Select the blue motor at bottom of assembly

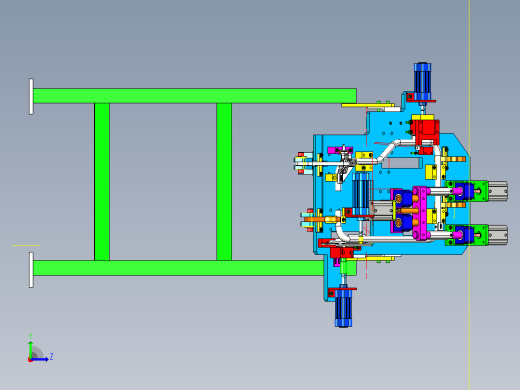pos(343,307)
